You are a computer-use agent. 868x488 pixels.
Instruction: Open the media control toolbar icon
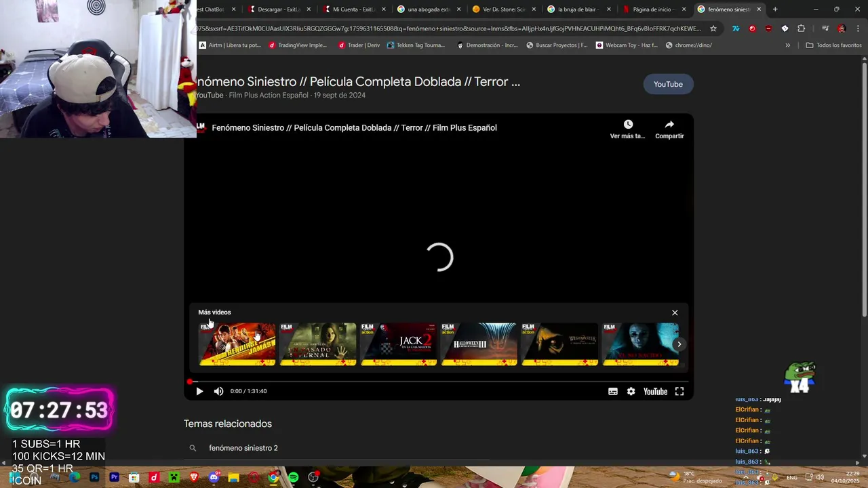pos(825,28)
